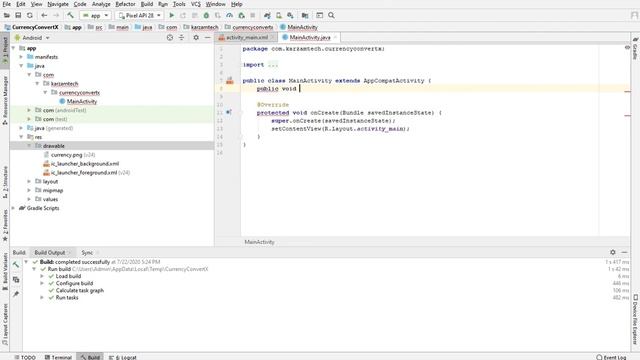Select MainActivity in the project tree
Viewport: 640px width, 360px height.
(82, 101)
